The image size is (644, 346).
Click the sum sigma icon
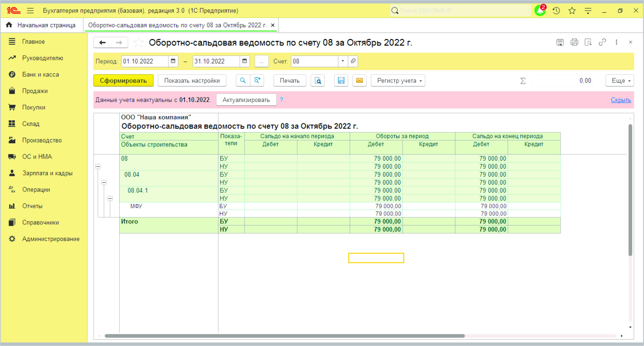tap(523, 81)
